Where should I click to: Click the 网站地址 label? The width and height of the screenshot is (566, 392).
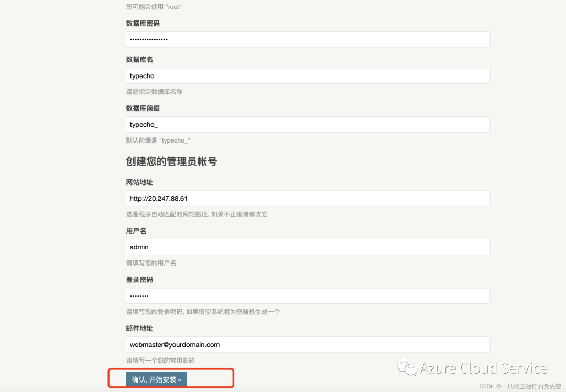coord(139,182)
